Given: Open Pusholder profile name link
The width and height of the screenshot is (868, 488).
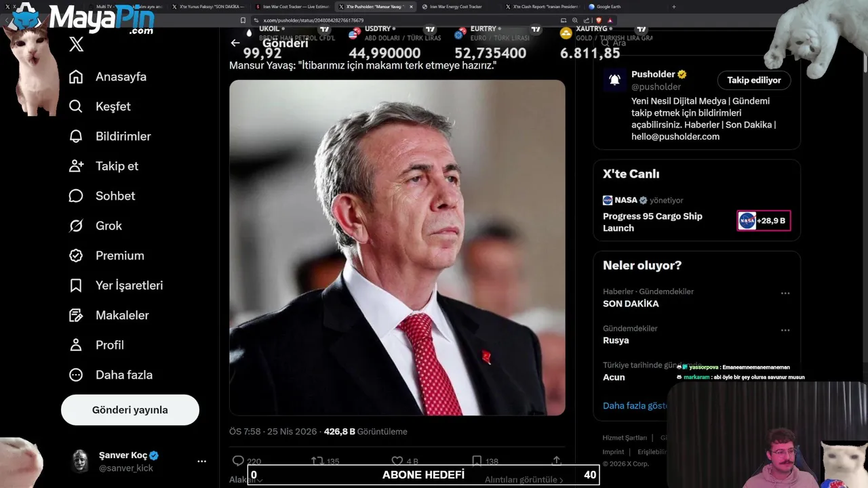Looking at the screenshot, I should 653,74.
